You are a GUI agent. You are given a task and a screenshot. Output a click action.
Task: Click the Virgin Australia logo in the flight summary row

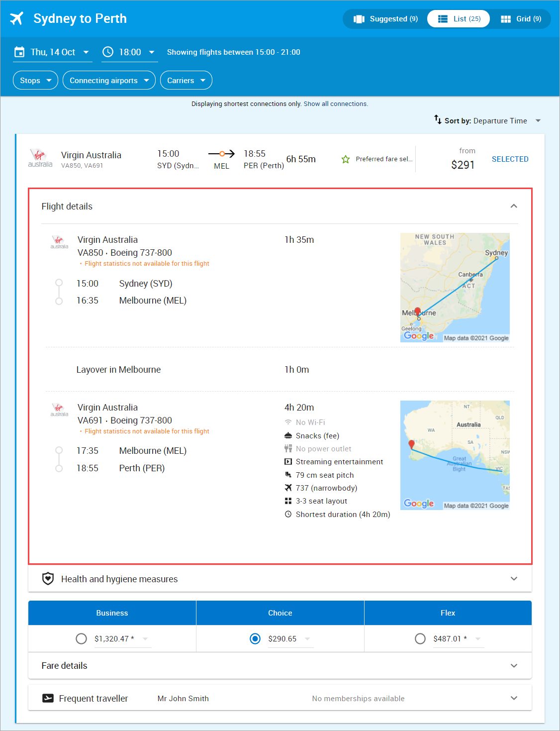(40, 159)
